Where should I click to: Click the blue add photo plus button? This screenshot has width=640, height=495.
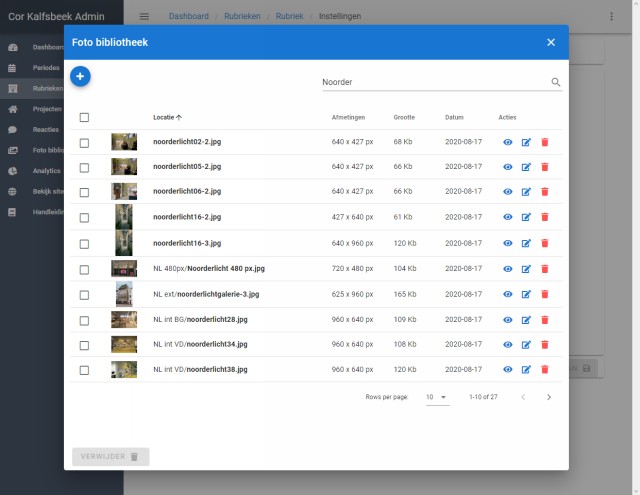click(80, 76)
